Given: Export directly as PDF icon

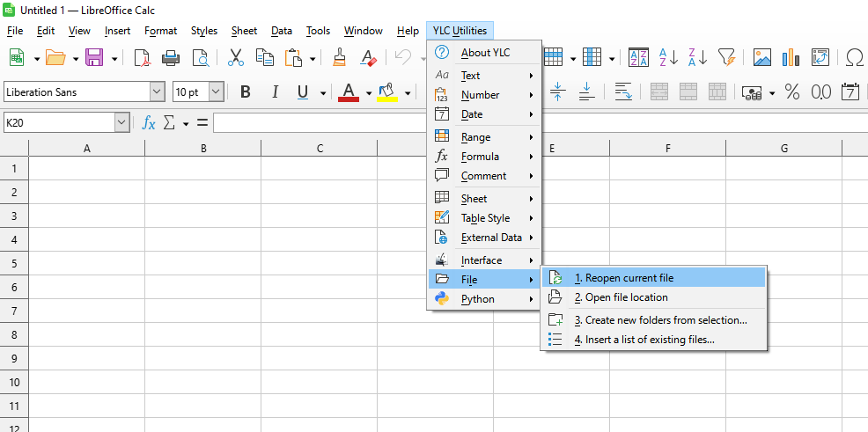Looking at the screenshot, I should click(x=142, y=58).
